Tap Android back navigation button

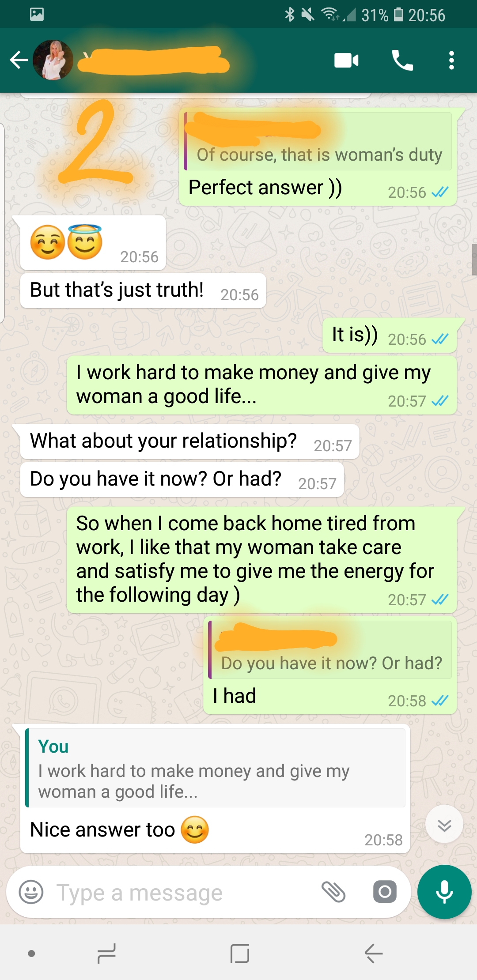pyautogui.click(x=374, y=954)
